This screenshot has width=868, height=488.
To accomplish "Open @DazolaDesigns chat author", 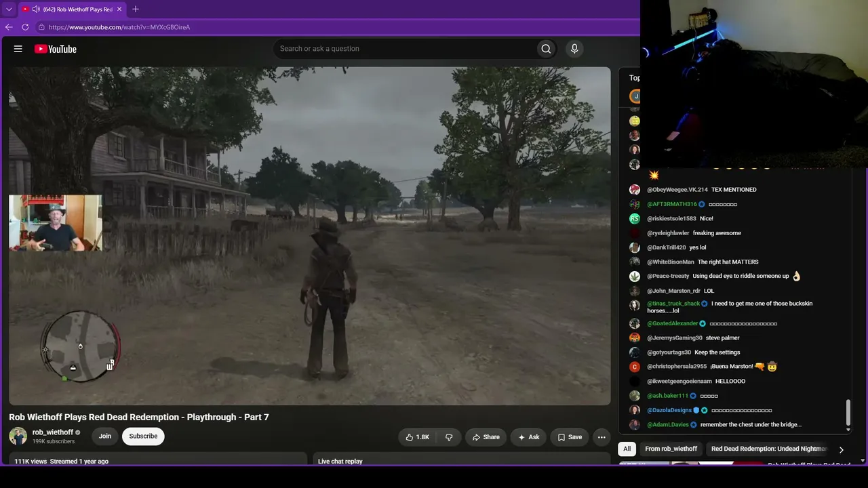I will click(669, 410).
